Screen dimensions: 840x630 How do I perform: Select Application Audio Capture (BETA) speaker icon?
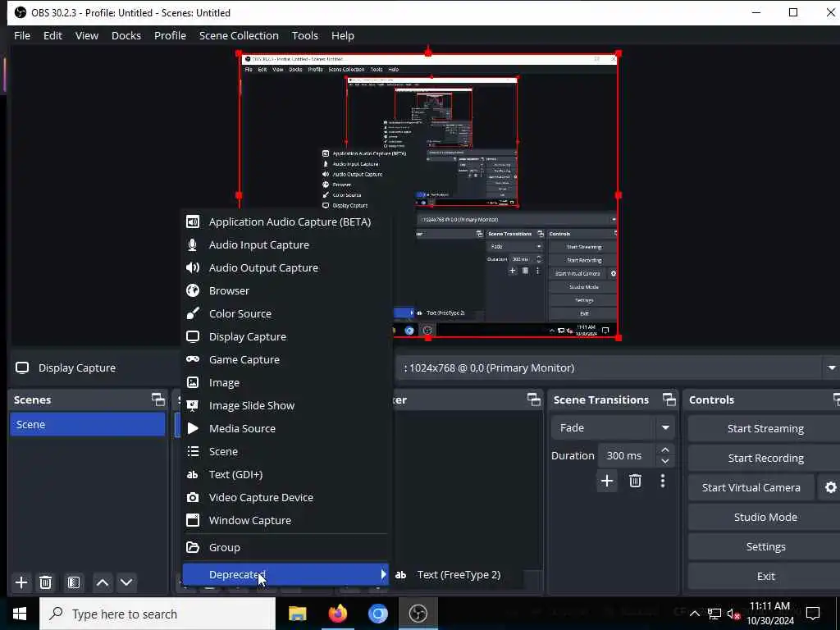[192, 221]
